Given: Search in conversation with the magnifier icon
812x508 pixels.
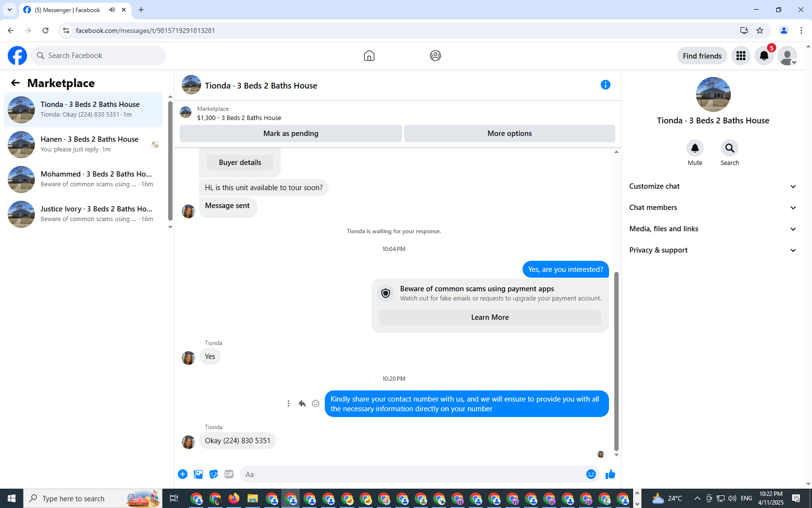Looking at the screenshot, I should 730,148.
